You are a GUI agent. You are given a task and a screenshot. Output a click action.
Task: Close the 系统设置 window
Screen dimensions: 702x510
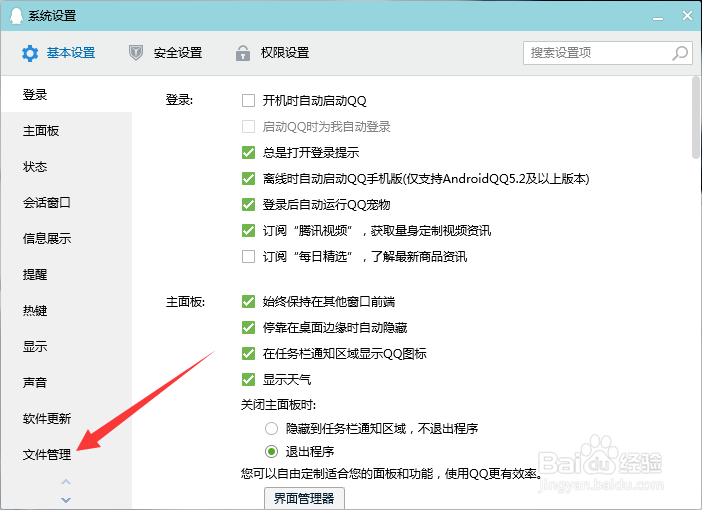pyautogui.click(x=687, y=16)
